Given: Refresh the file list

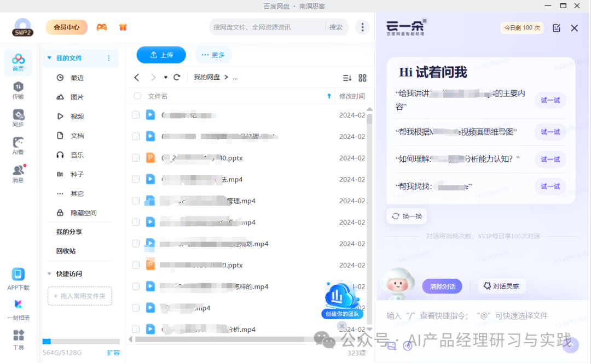Looking at the screenshot, I should (x=177, y=78).
